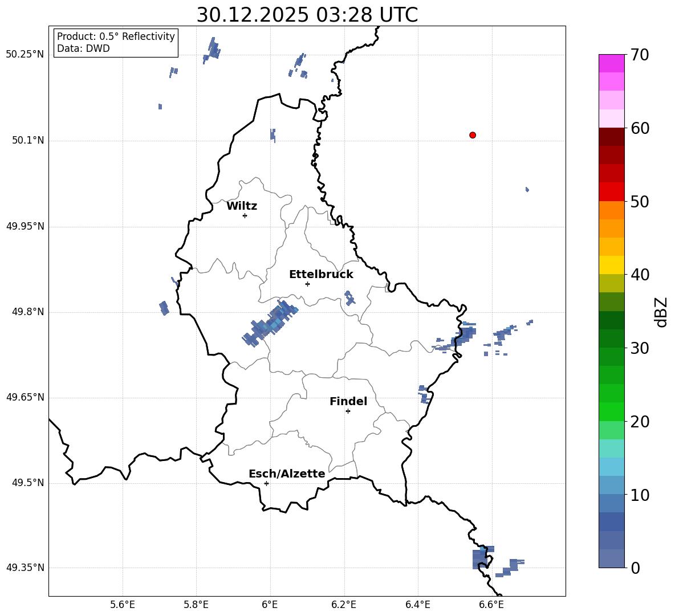The width and height of the screenshot is (675, 616).
Task: Click the colorbar tick label 50
Action: point(640,201)
